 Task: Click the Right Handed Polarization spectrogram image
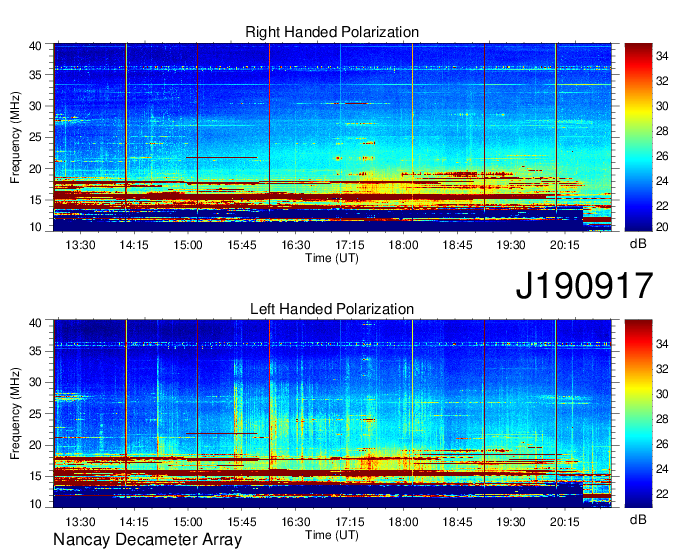pyautogui.click(x=332, y=137)
